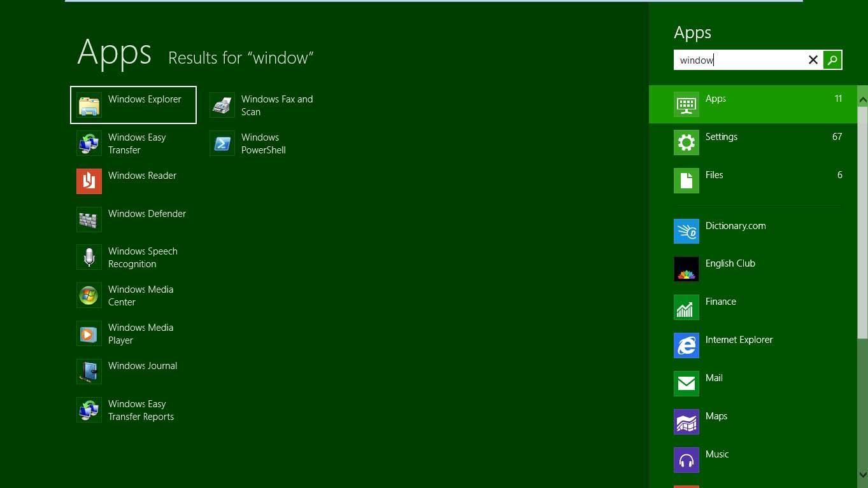Select the Apps search category
The image size is (868, 488).
tap(753, 104)
